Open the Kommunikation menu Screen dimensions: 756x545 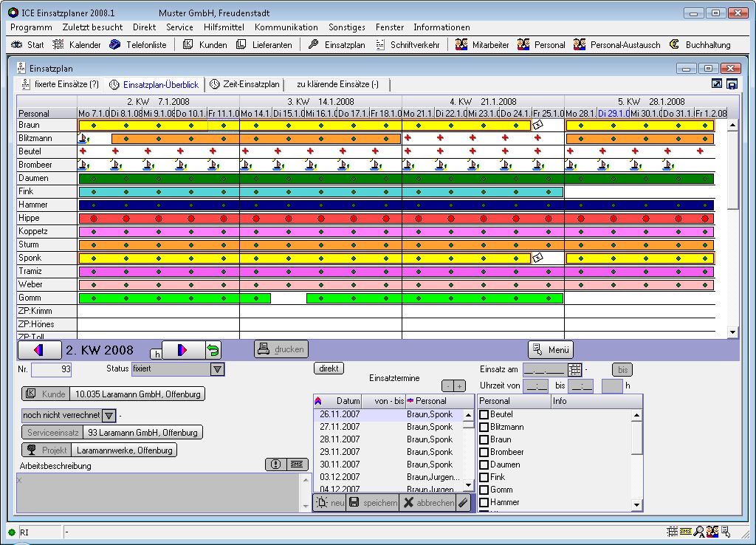(286, 27)
